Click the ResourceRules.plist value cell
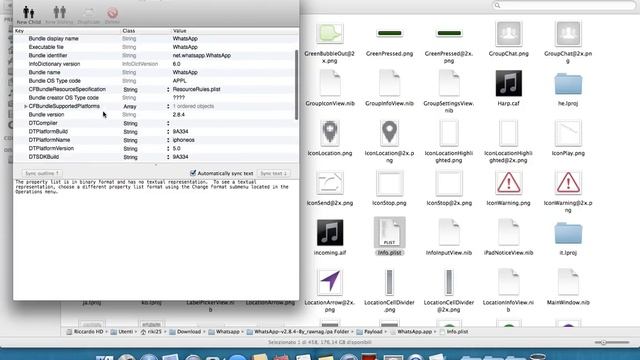The height and width of the screenshot is (360, 640). [x=196, y=89]
